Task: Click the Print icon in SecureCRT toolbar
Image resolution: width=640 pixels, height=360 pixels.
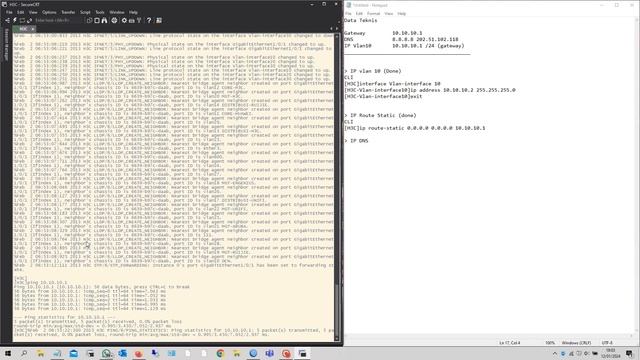Action: click(114, 20)
